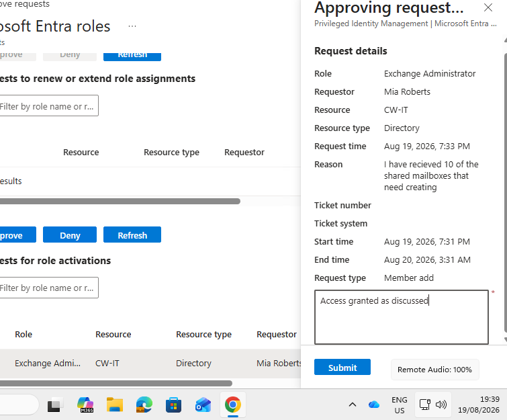507x420 pixels.
Task: Open the clock showing 19:39
Action: tap(479, 405)
